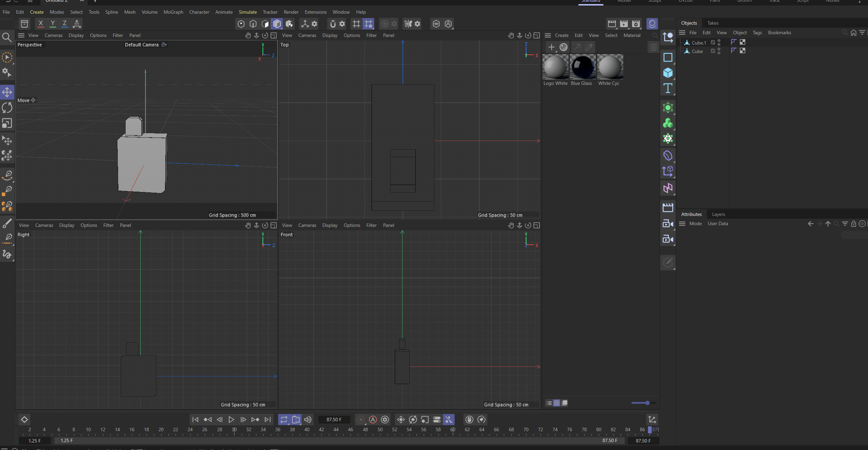The height and width of the screenshot is (450, 868).
Task: Select the Move tool in left toolbar
Action: 7,92
